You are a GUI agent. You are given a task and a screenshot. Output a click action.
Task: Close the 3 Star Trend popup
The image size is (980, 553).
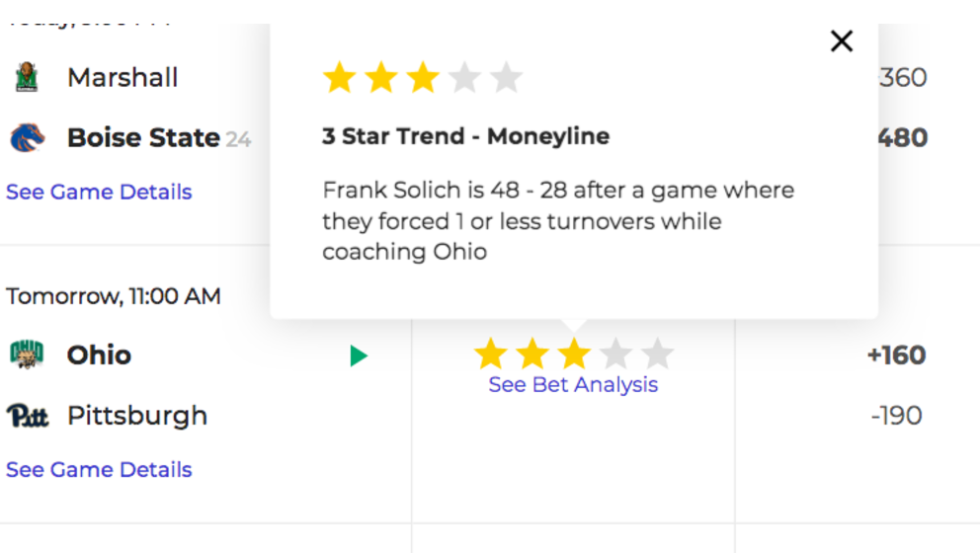tap(842, 41)
